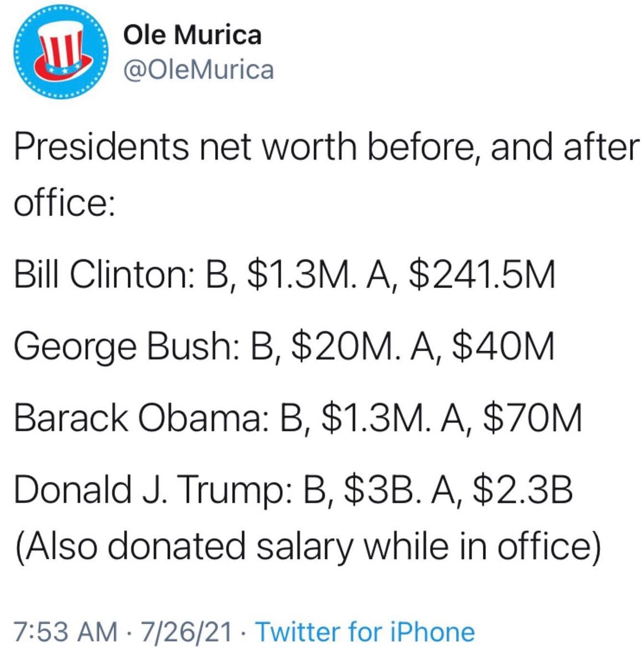Screen dimensions: 644x647
Task: Click the 'Also donated salary' note
Action: click(307, 546)
